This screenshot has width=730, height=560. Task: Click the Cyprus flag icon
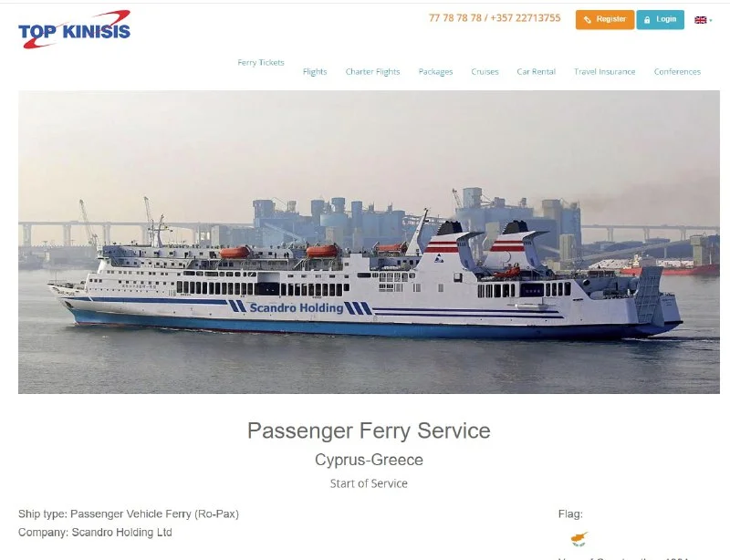point(579,539)
